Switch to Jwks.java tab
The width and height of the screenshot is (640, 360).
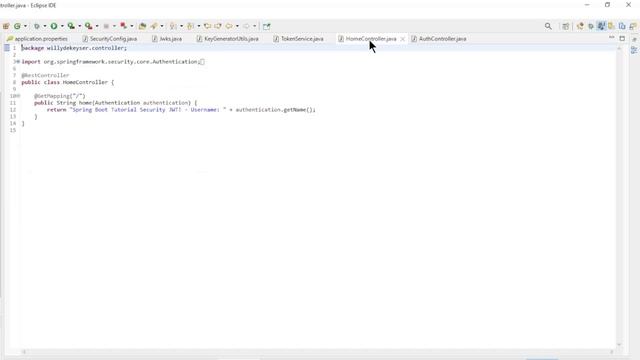[x=167, y=39]
